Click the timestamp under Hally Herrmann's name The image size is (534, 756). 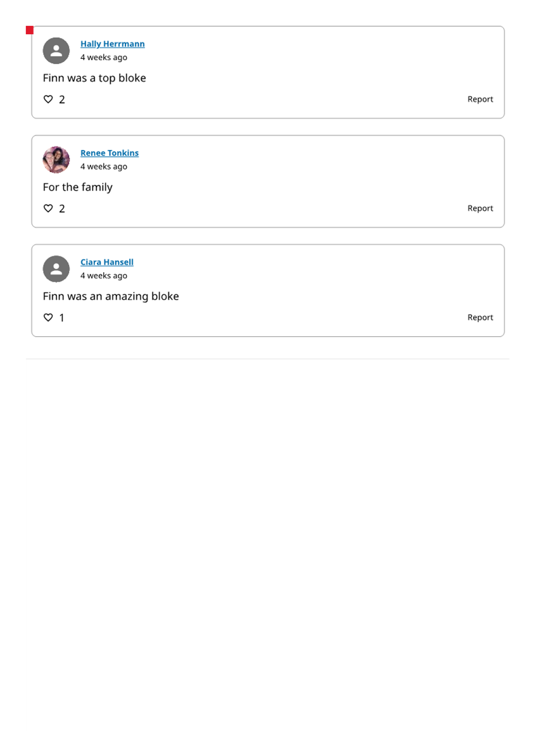[104, 58]
